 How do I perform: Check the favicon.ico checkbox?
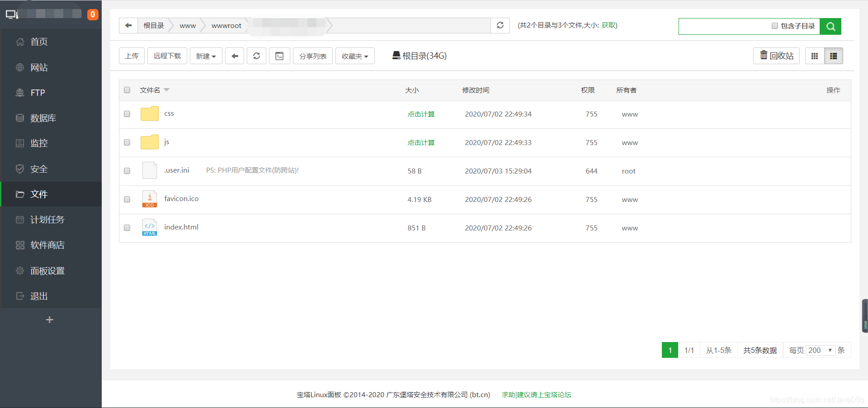pos(127,199)
